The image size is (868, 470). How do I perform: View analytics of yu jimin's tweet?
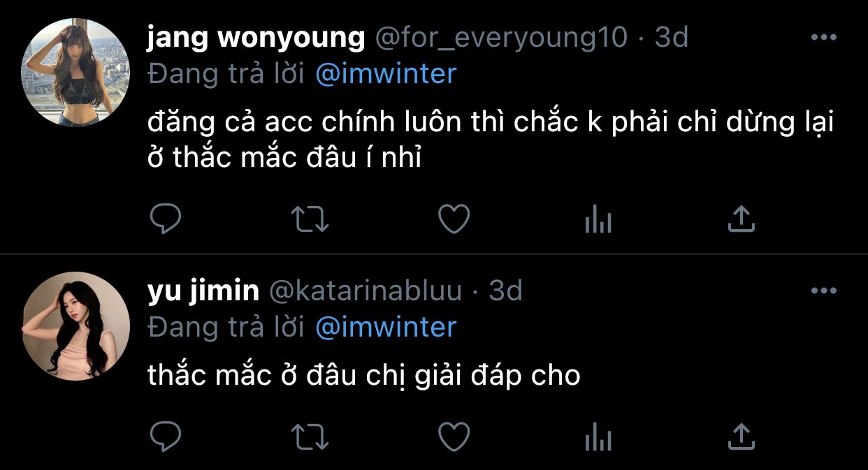tap(598, 439)
